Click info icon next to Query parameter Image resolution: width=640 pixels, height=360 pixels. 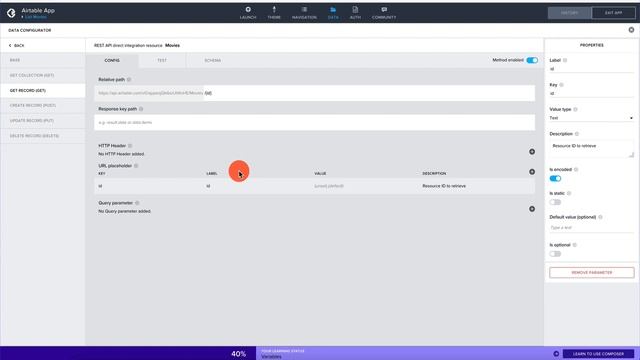[x=137, y=203]
